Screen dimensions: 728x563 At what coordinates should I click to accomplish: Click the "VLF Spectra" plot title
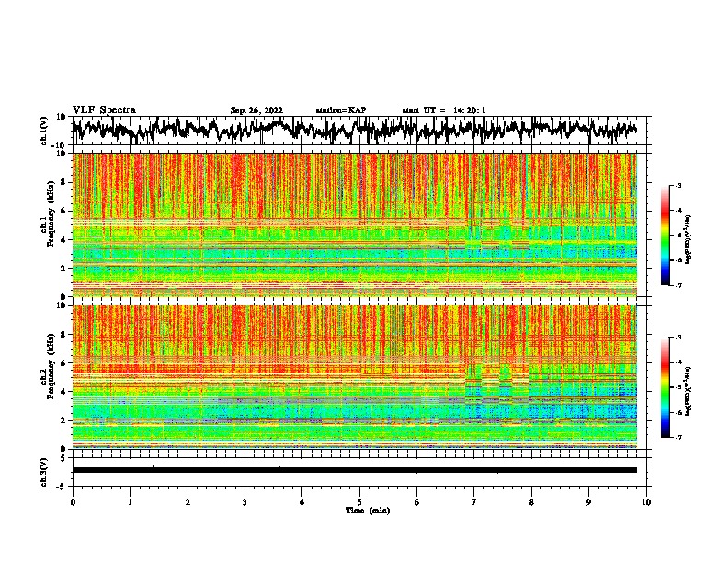tap(104, 110)
